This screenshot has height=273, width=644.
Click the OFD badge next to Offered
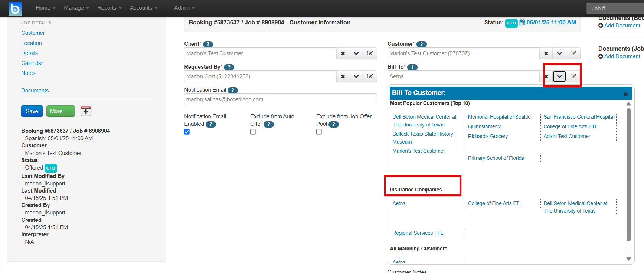[51, 168]
